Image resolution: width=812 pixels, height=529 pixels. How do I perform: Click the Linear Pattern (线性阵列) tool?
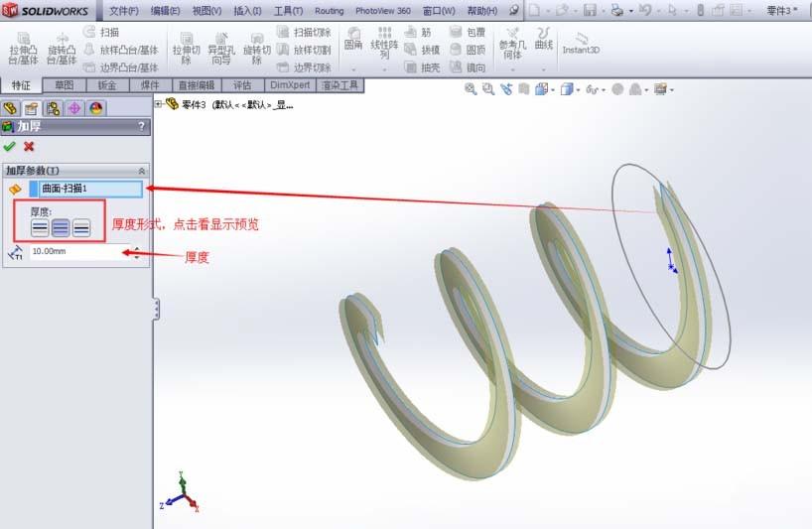[384, 43]
